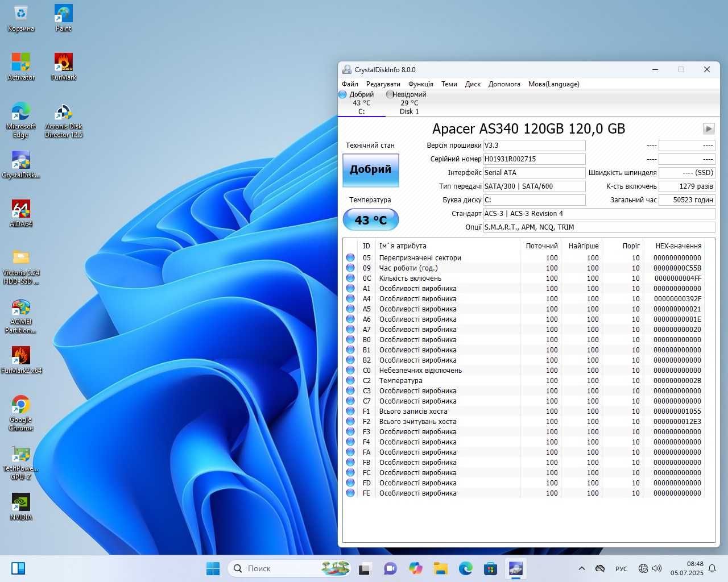Screen dimensions: 728x582
Task: Click the Стандарт field ACS-3 Revision 4
Action: coord(599,214)
